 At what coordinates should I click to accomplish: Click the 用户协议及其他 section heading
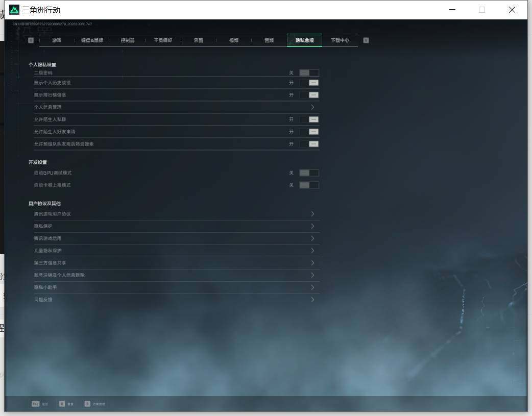(x=44, y=204)
